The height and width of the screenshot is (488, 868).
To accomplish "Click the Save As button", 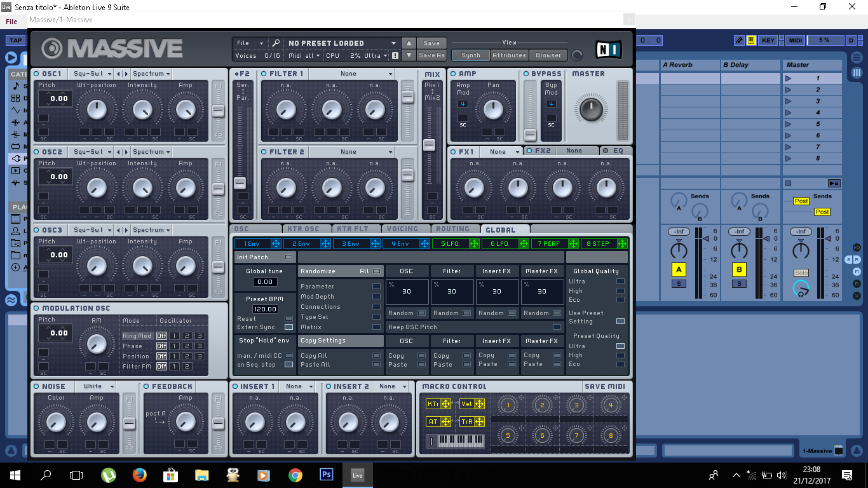I will [x=431, y=55].
